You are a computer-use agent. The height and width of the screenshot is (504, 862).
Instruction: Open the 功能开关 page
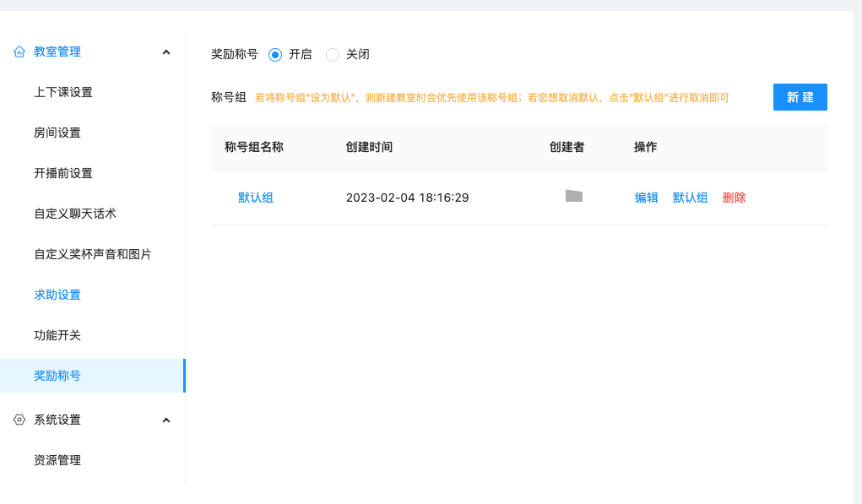tap(56, 335)
